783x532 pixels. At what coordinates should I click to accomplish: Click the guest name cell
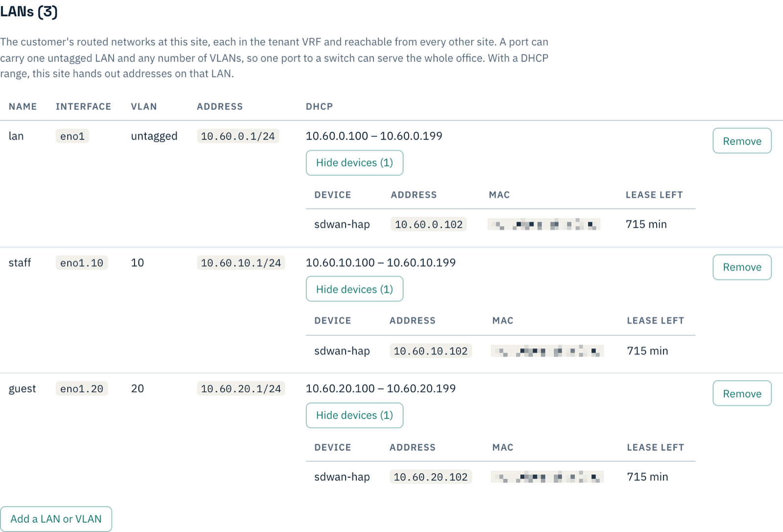pyautogui.click(x=23, y=389)
